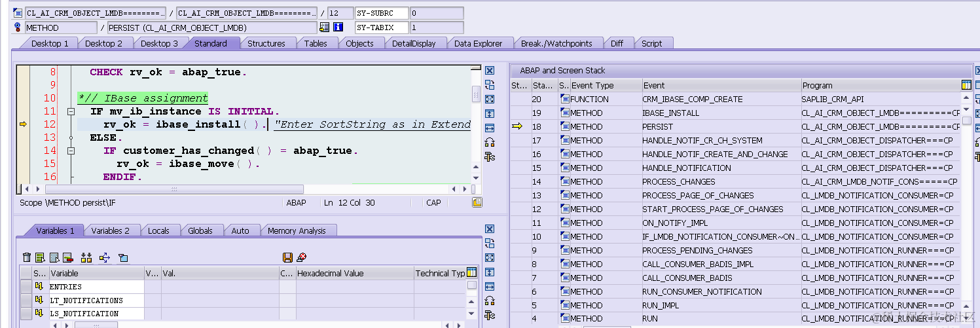Click the small icon at right of editor status bar

point(477,203)
